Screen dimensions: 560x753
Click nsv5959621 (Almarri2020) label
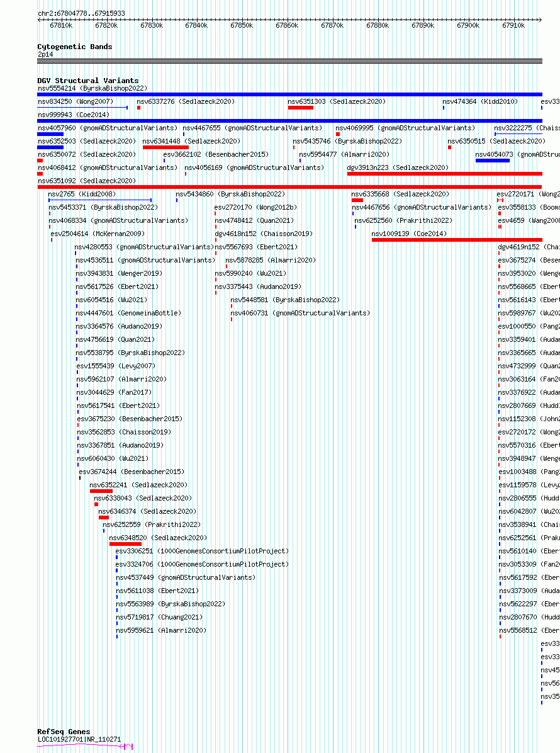(161, 630)
